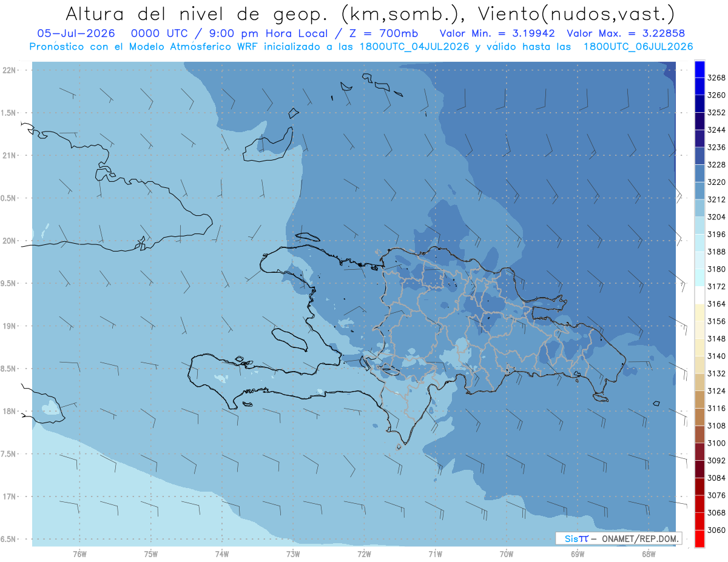Screen dimensions: 728x562
Task: Pick the legend swatch between 3212 and 3204
Action: [x=699, y=208]
